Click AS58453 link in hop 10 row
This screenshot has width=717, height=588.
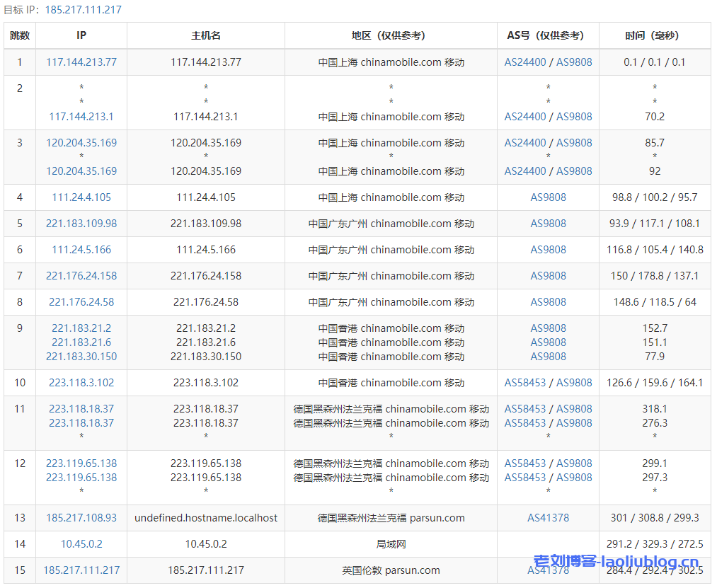[525, 383]
